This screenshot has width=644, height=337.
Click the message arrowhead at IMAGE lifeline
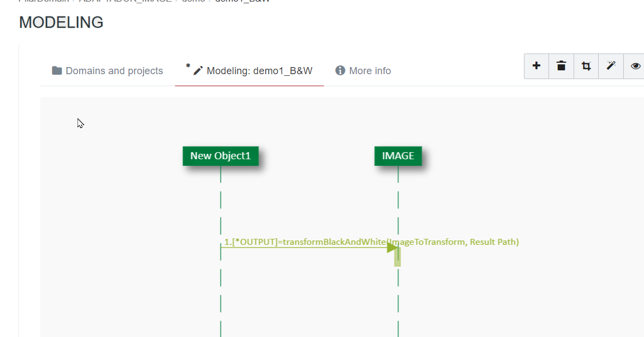click(392, 248)
